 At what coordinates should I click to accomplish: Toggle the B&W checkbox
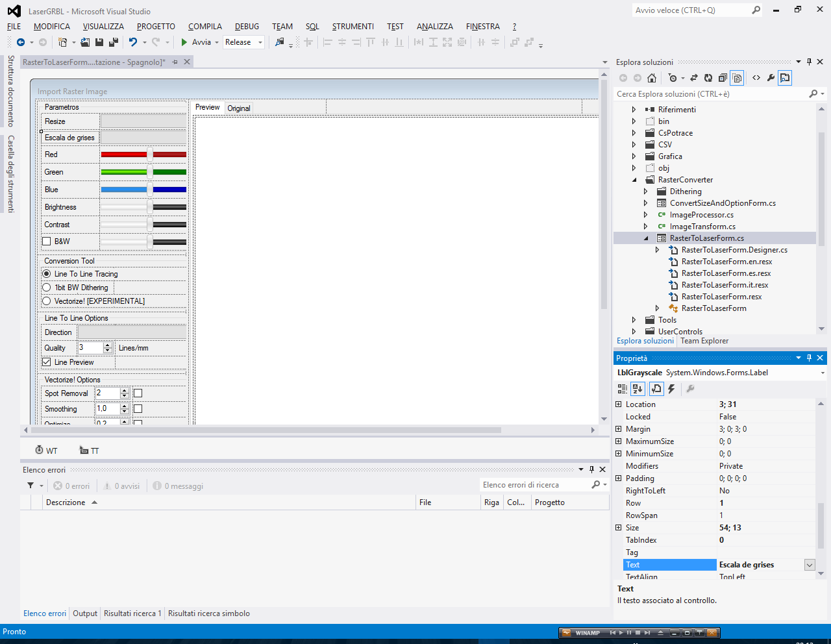(47, 241)
